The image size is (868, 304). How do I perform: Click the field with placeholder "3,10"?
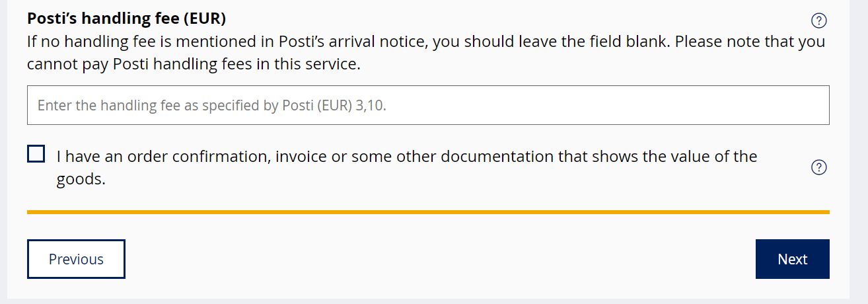[x=428, y=105]
